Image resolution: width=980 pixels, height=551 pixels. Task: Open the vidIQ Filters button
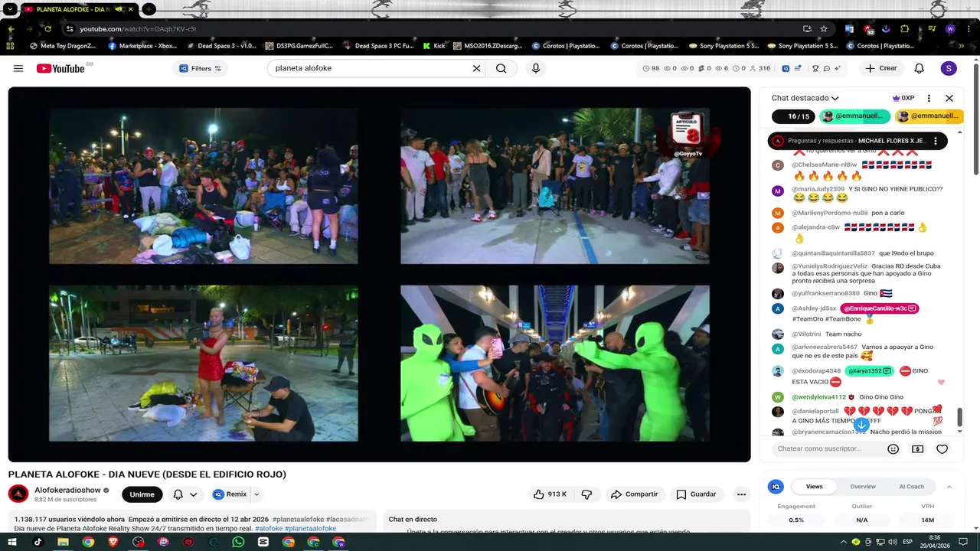(201, 68)
